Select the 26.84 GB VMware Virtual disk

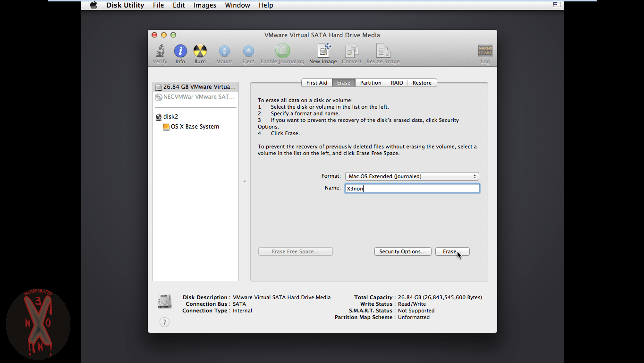[x=195, y=87]
